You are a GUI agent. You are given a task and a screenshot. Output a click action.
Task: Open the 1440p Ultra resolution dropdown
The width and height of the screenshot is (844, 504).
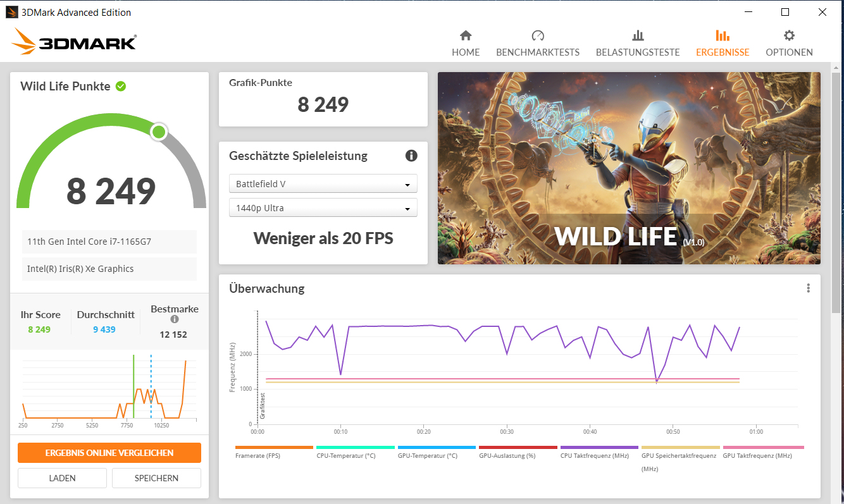coord(323,208)
